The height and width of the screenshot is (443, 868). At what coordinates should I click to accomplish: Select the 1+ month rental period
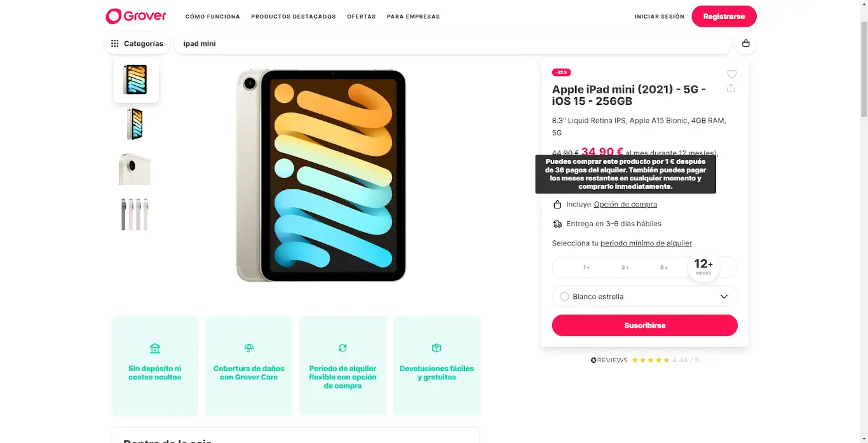[x=587, y=268]
